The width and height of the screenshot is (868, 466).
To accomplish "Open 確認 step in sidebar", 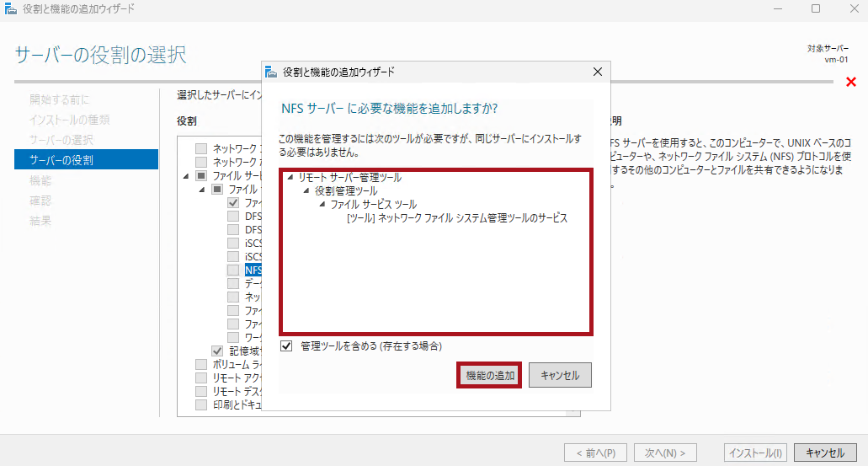I will tap(40, 201).
